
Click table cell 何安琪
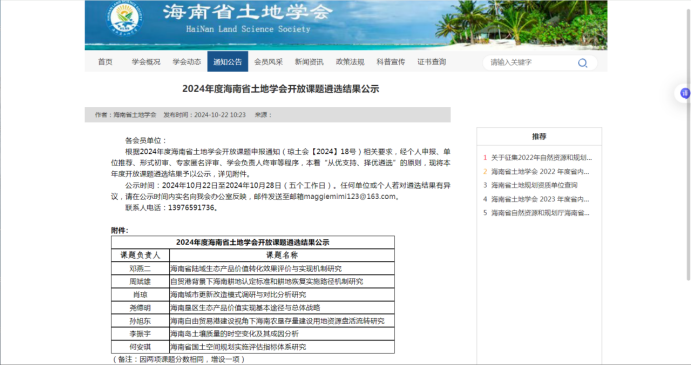(140, 347)
